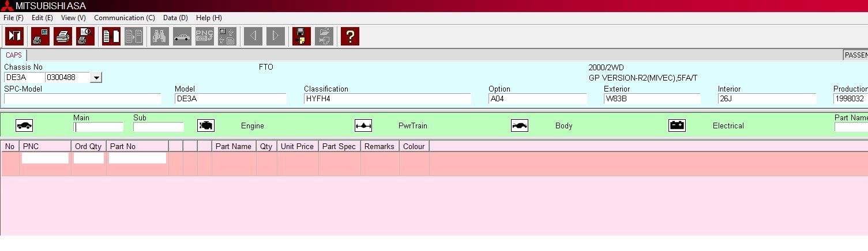Click the Qty column header
The image size is (868, 251).
(266, 146)
